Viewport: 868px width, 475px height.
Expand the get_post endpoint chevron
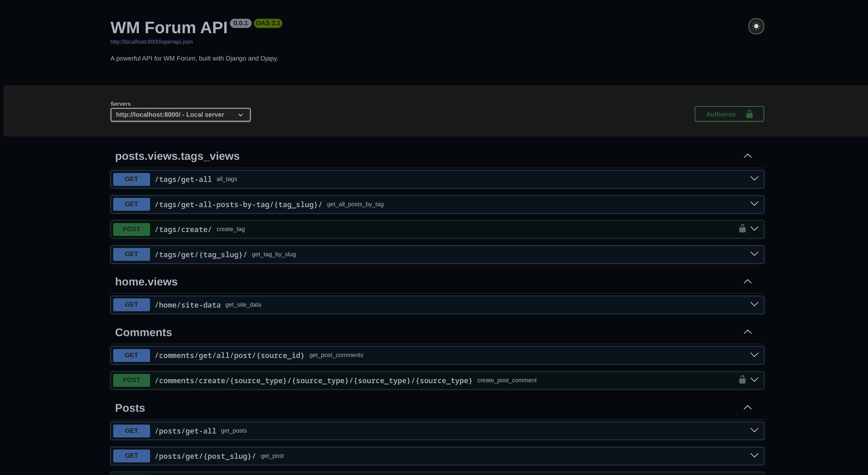click(754, 455)
